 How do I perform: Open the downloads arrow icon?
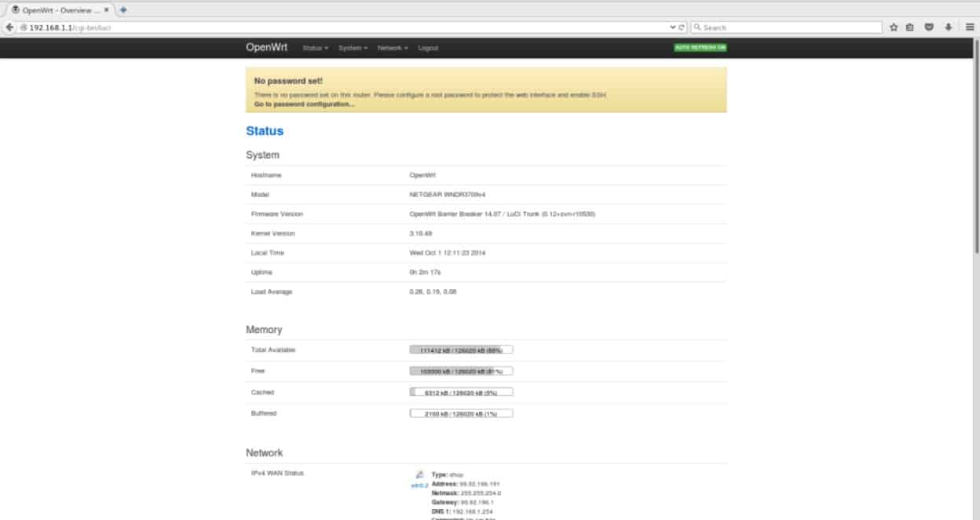pos(948,27)
